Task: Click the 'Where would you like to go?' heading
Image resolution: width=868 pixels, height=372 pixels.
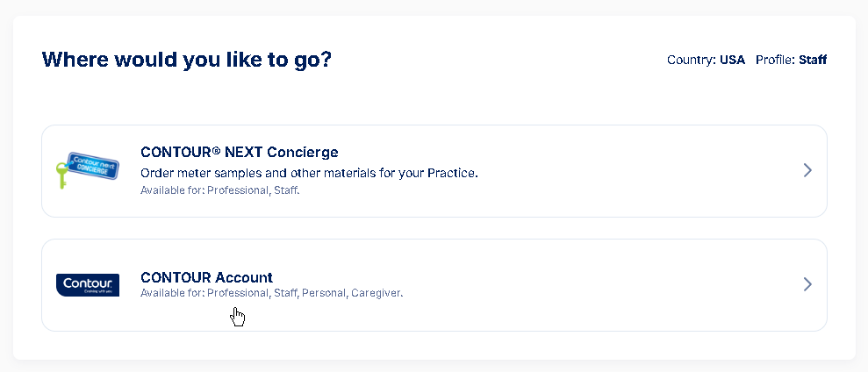Action: click(187, 60)
